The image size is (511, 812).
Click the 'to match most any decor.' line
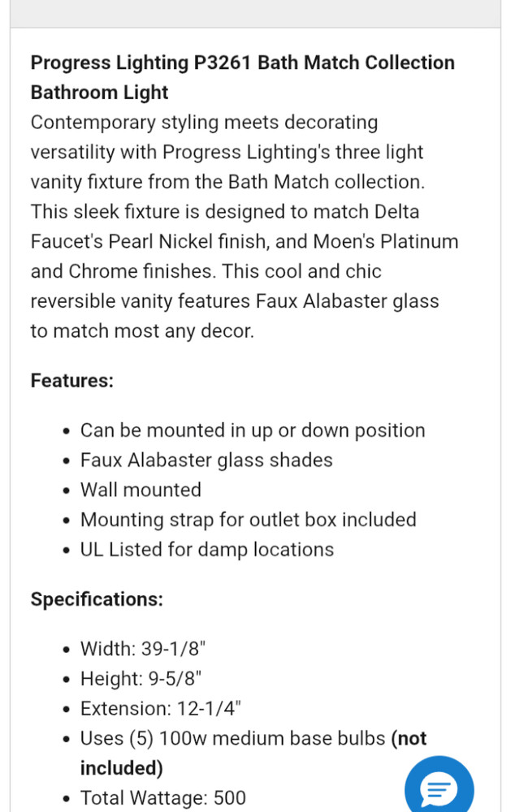tap(142, 331)
